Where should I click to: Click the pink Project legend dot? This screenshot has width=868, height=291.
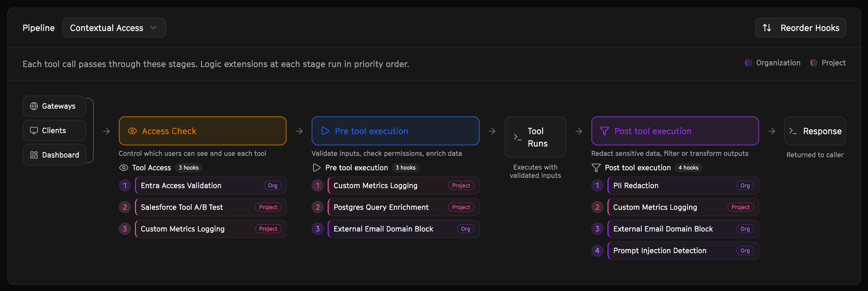[814, 63]
